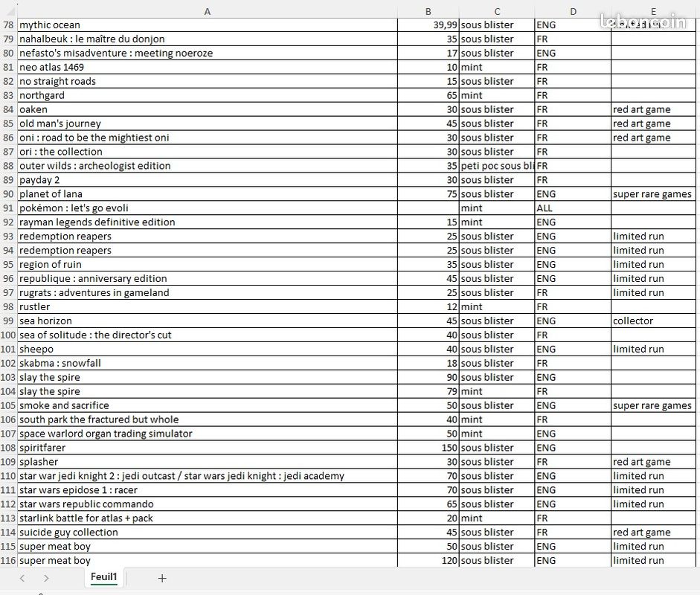Click the 'northgard' cell
The image size is (700, 595).
tap(207, 95)
